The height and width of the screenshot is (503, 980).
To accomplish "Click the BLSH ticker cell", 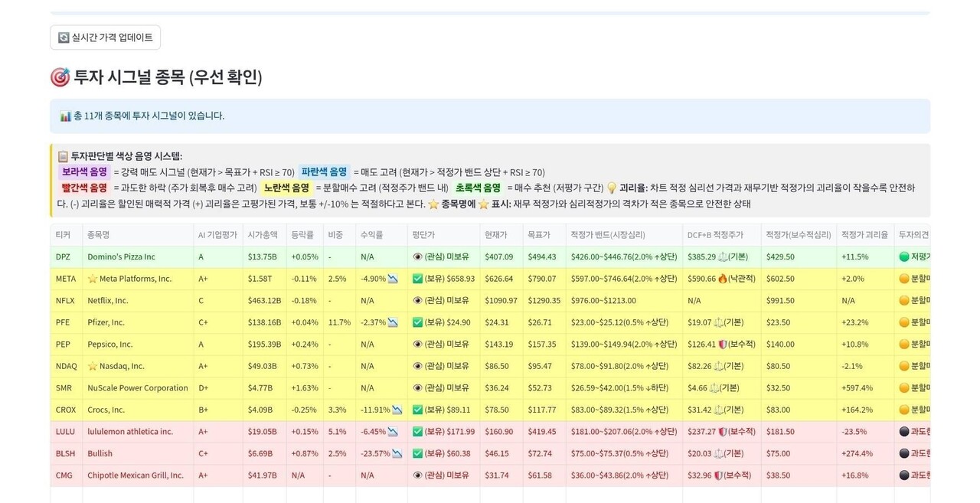I will 66,452.
